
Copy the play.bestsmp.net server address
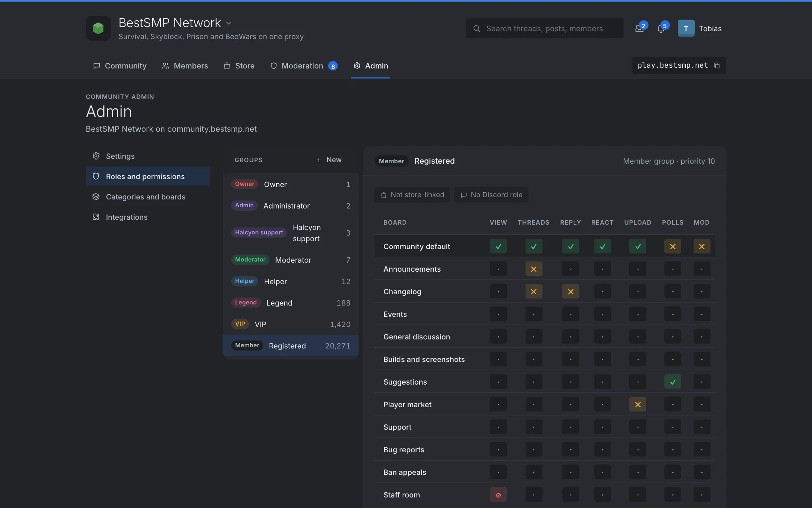tap(717, 65)
